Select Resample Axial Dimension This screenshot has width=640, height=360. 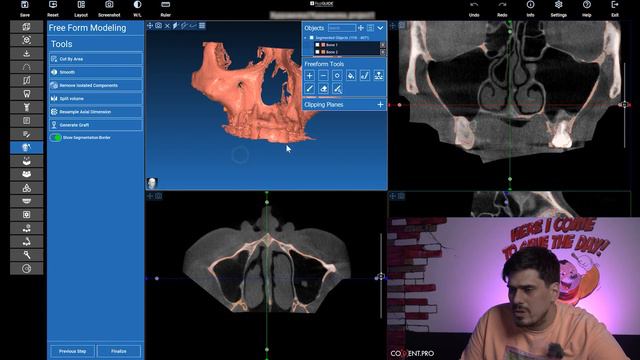pos(96,111)
